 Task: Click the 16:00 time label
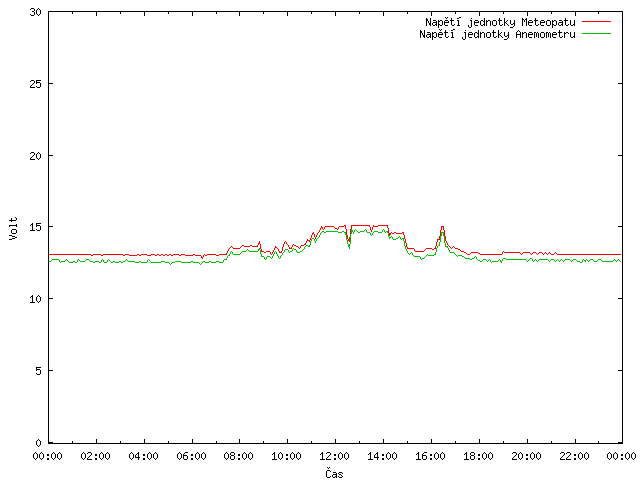pos(430,456)
